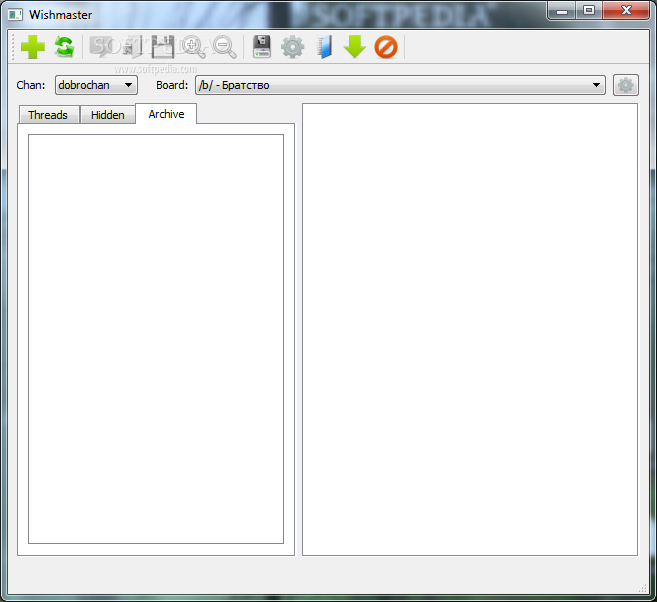Click the Wishmaster title bar app icon
Screen dimensions: 657x602
pyautogui.click(x=15, y=15)
